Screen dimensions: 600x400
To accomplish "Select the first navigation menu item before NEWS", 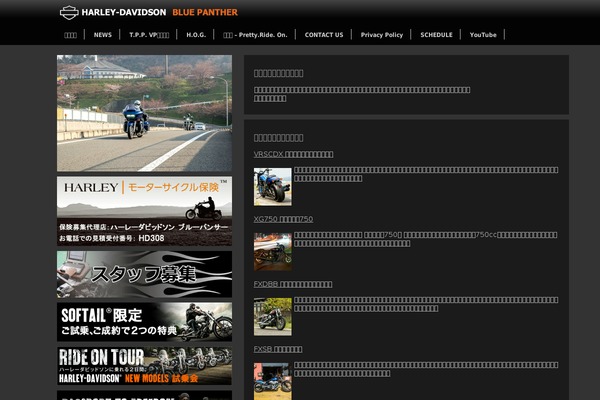I will click(70, 35).
